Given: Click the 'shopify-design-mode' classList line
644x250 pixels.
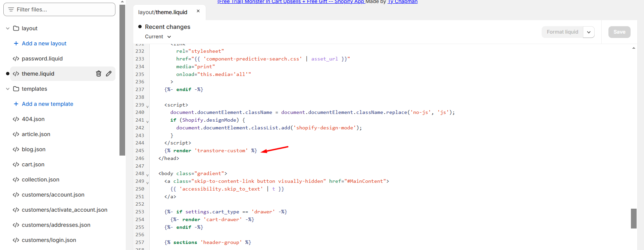Looking at the screenshot, I should pos(269,128).
